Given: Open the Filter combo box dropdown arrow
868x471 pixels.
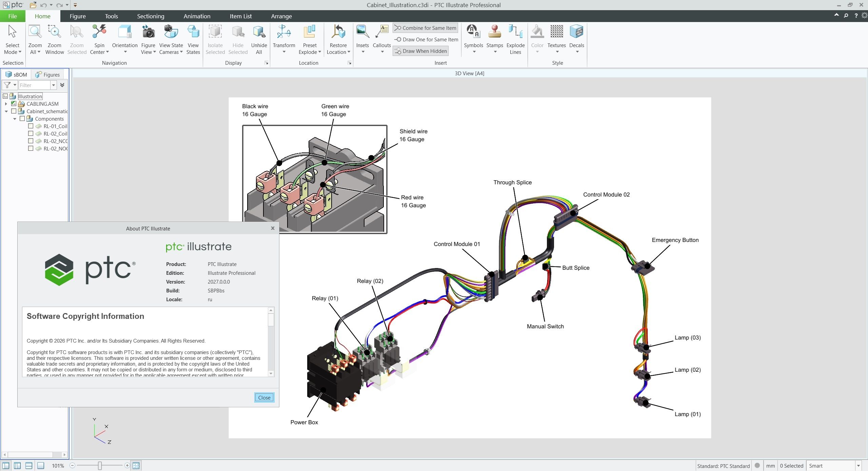Looking at the screenshot, I should point(53,85).
